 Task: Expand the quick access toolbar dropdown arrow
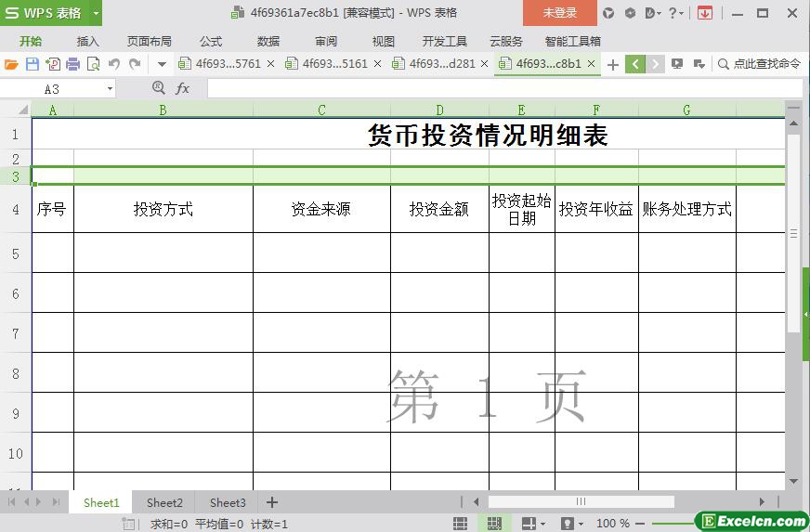coord(162,64)
